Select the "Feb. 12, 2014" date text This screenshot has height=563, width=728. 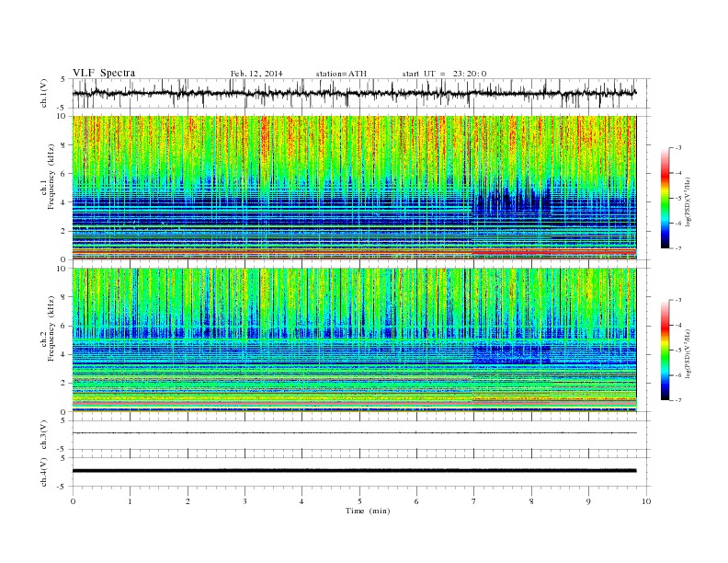point(256,74)
